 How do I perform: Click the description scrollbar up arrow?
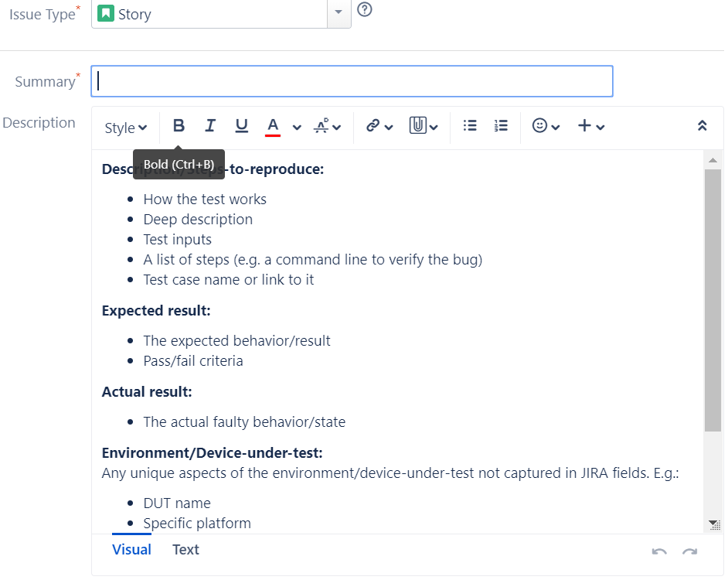click(x=713, y=160)
